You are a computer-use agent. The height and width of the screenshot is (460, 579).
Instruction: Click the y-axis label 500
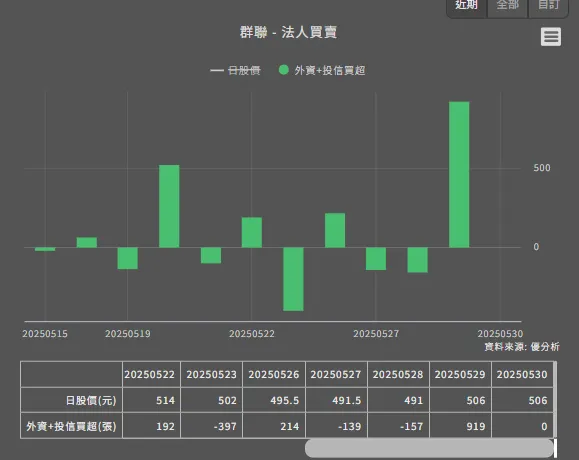click(x=542, y=168)
